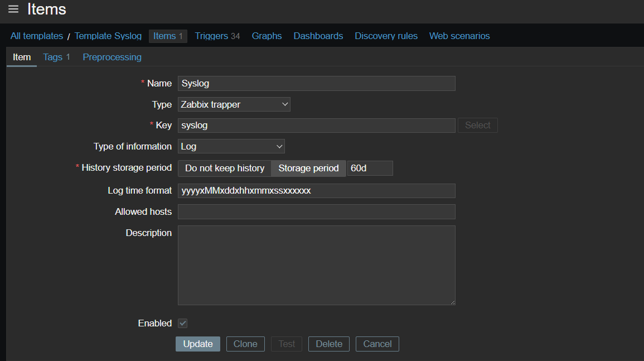Click the 60d storage period field
The image size is (644, 361).
point(370,168)
